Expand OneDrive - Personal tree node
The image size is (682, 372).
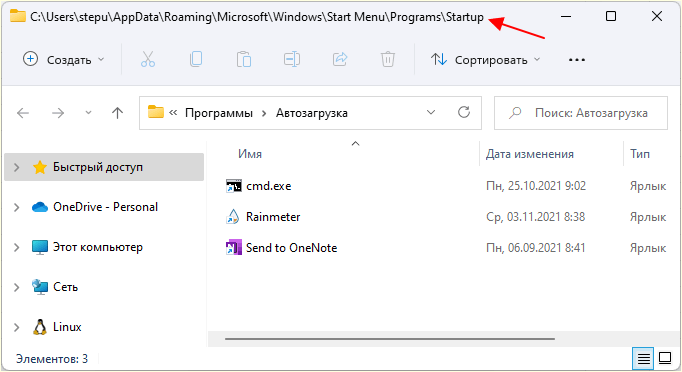click(x=17, y=207)
